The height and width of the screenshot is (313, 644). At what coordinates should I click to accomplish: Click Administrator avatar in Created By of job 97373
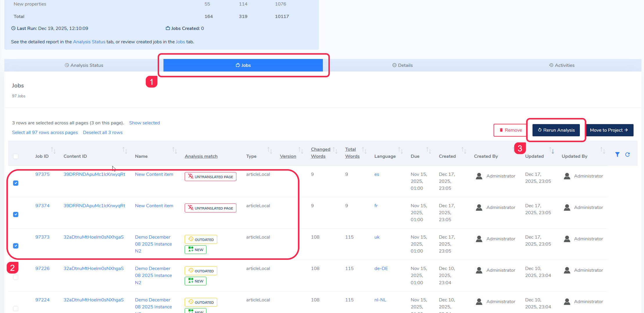(479, 239)
